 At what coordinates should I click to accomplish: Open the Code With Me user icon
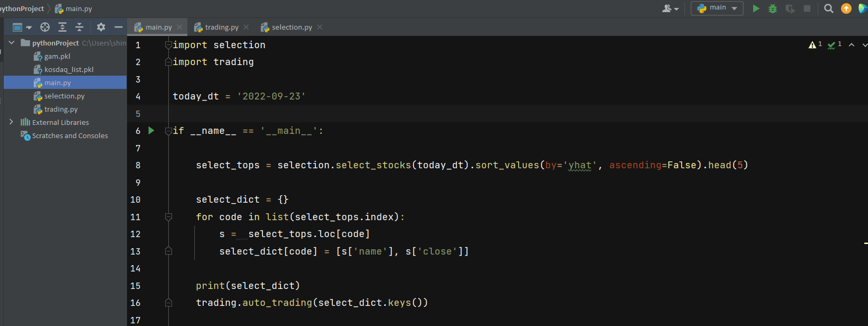(x=670, y=8)
